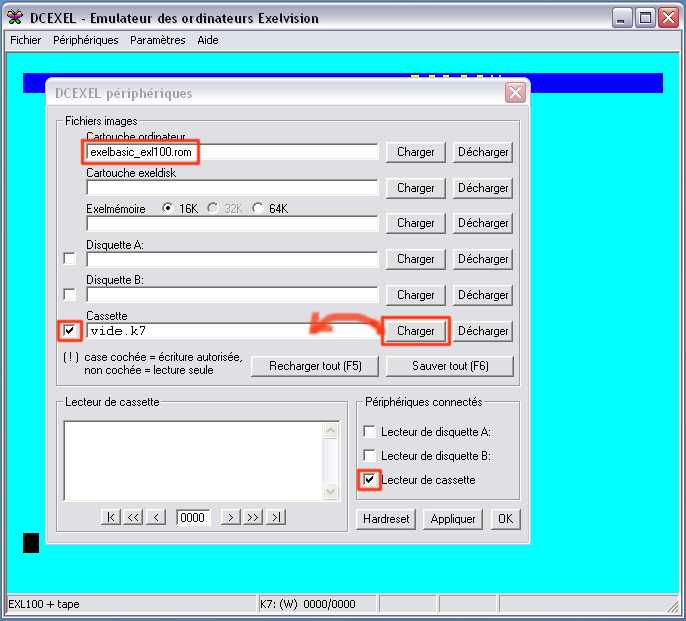This screenshot has width=686, height=621.
Task: Open the Paramètres menu
Action: (158, 40)
